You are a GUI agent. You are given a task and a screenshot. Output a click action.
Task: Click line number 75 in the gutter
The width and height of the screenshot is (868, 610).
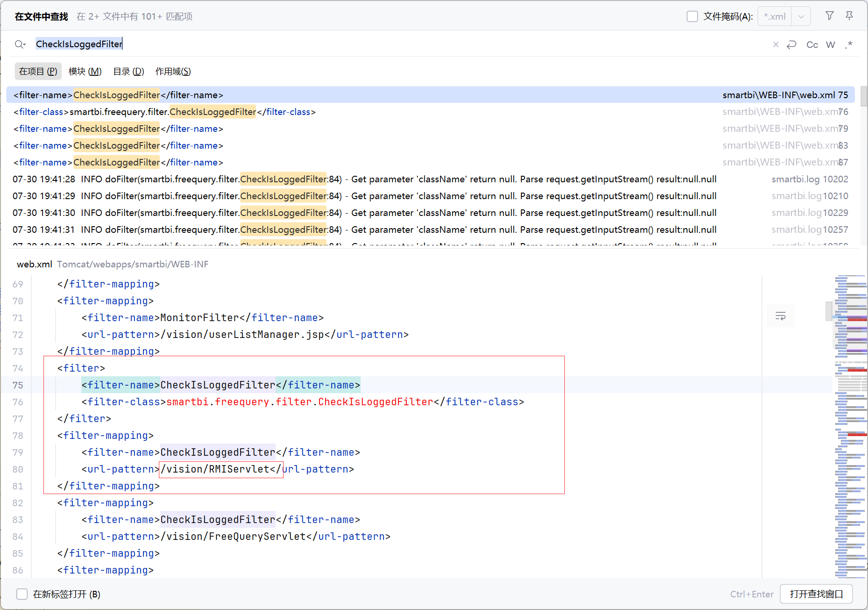18,385
